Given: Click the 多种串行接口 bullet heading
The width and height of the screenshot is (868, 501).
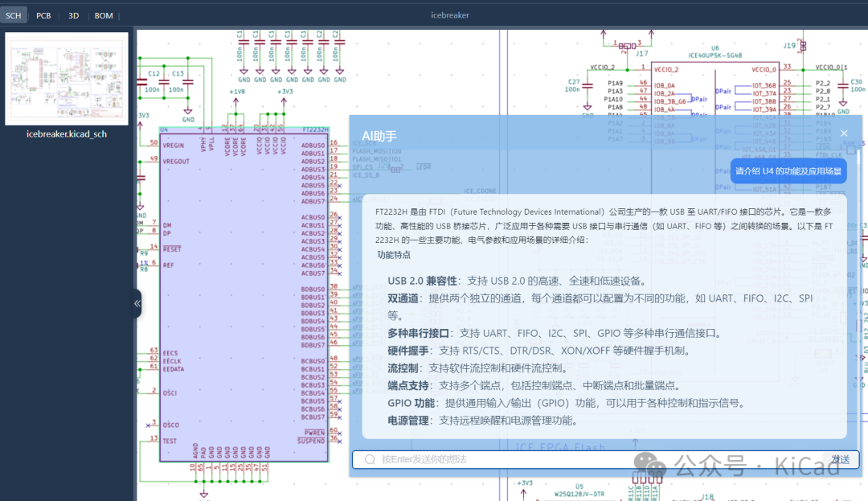Looking at the screenshot, I should [419, 333].
